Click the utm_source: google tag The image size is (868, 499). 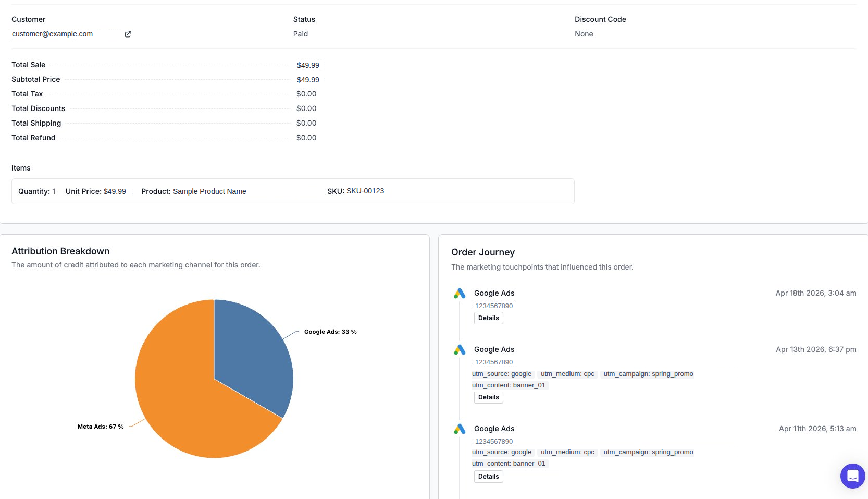[502, 374]
